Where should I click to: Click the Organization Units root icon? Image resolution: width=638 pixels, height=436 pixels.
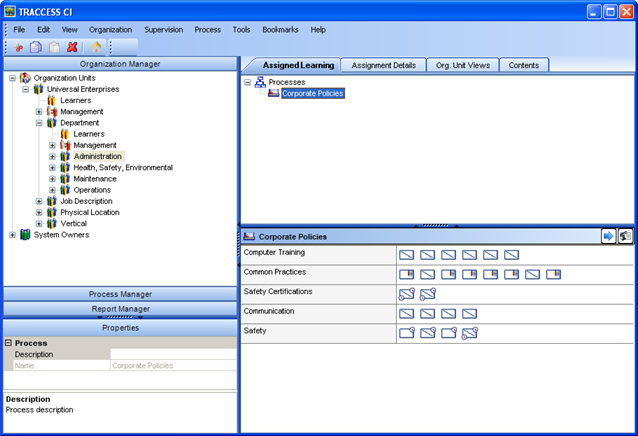pos(25,78)
